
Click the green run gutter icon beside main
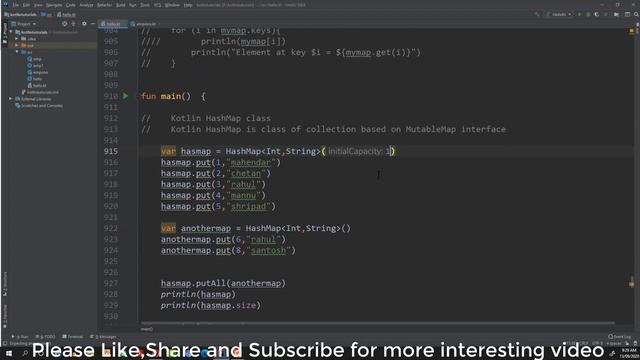(126, 96)
